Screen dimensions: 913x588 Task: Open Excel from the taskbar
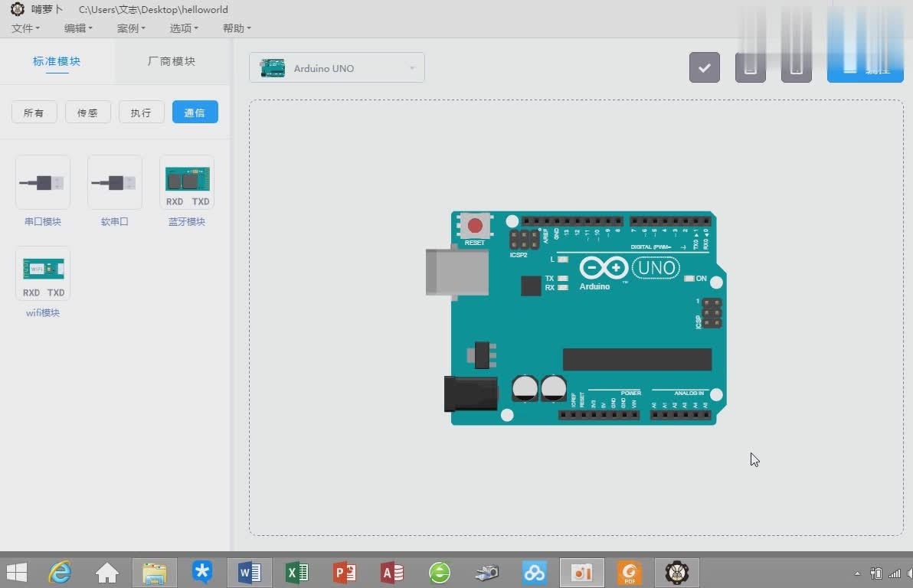tap(297, 573)
